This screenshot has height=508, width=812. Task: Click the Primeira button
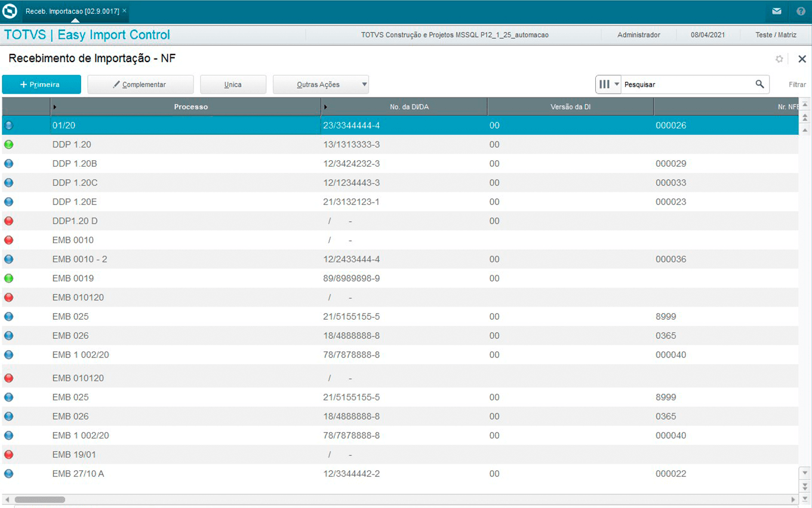41,85
